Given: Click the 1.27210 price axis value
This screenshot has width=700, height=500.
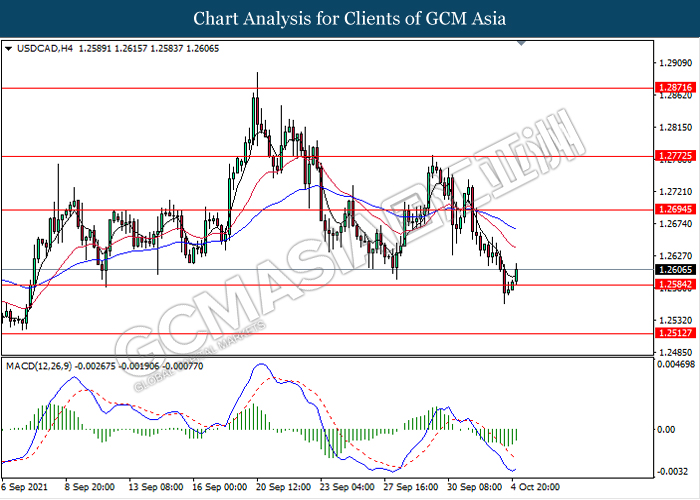Looking at the screenshot, I should [675, 192].
